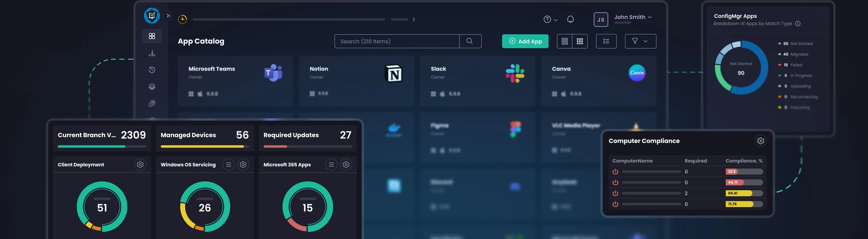The image size is (868, 239).
Task: Open Computer Compliance settings gear
Action: [x=760, y=141]
